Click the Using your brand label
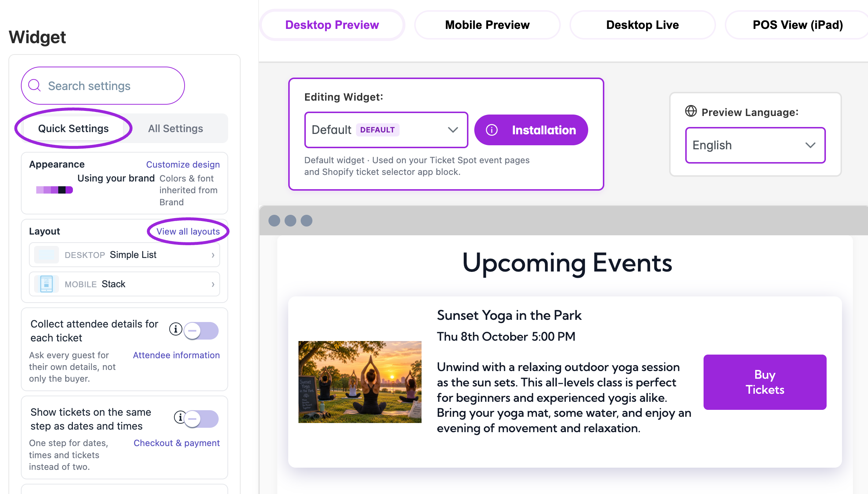This screenshot has width=868, height=494. coord(116,178)
